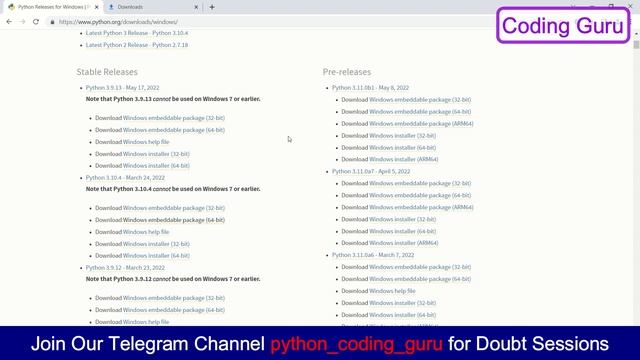Download Python 3.11.0b1 embeddable package (ARM64)
The width and height of the screenshot is (640, 360).
pos(421,124)
